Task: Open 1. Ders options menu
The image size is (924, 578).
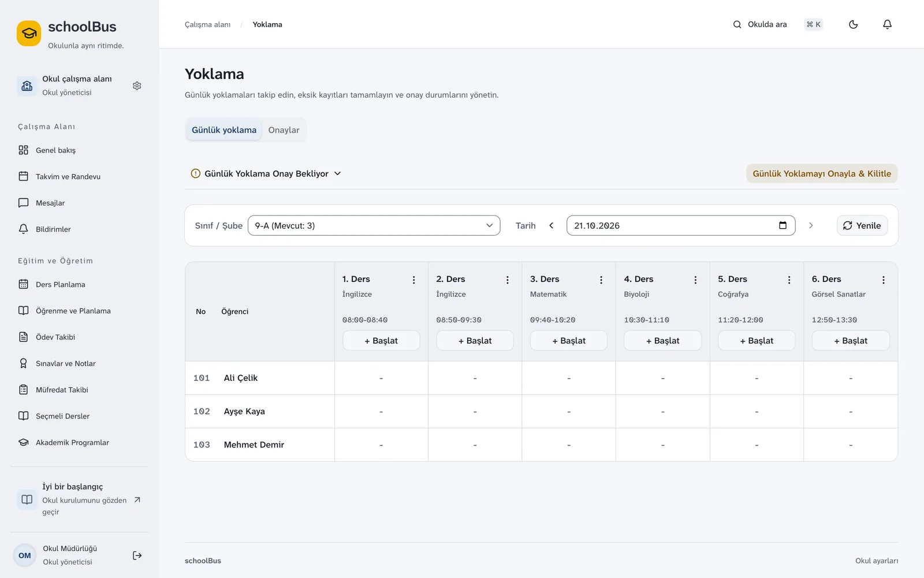Action: coord(413,280)
